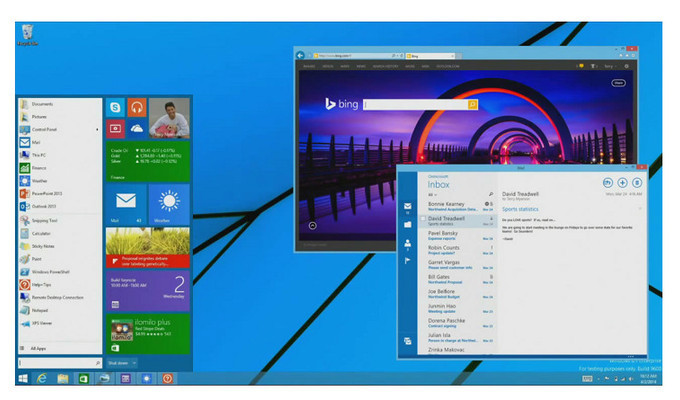Launch Windows PowerShell from Start menu
This screenshot has width=680, height=400.
60,272
